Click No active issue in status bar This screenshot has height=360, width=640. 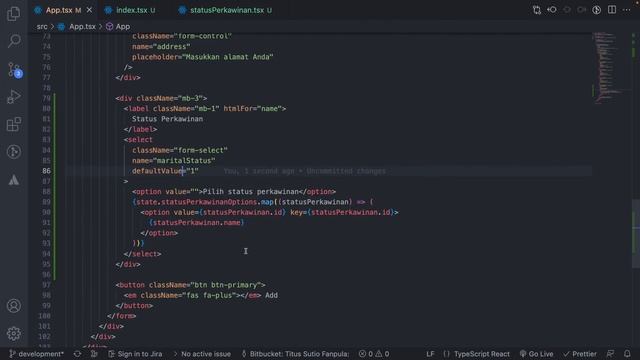[x=202, y=354]
